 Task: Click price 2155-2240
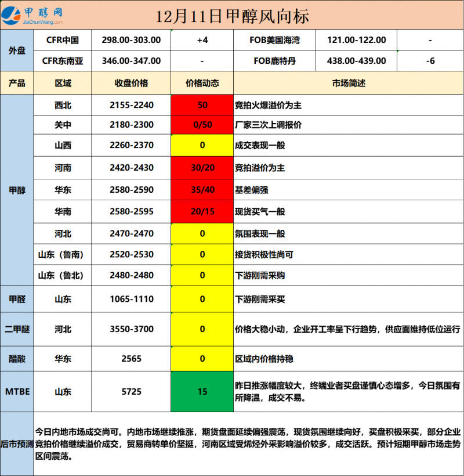click(x=132, y=105)
